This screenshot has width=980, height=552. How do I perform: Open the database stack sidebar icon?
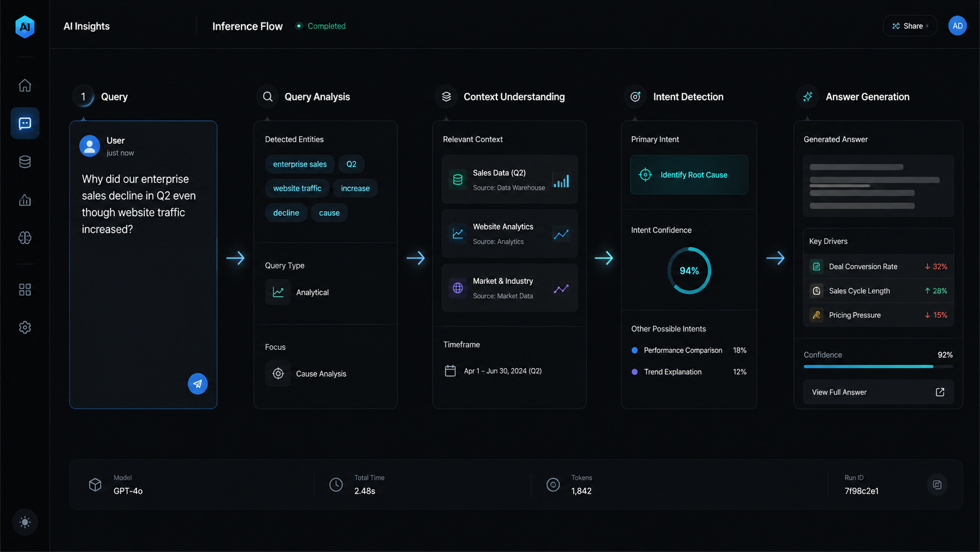pos(25,162)
